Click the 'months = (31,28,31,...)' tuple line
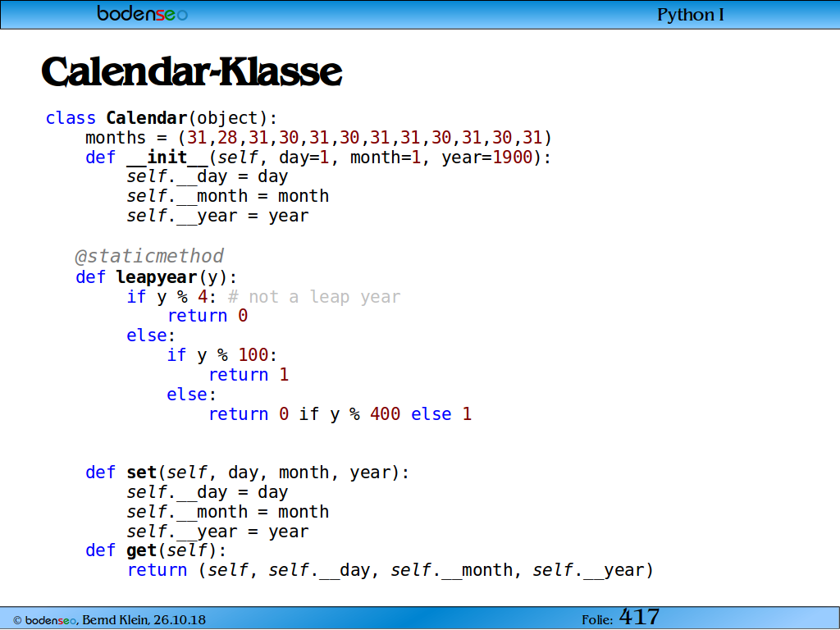The width and height of the screenshot is (840, 630). [x=319, y=138]
